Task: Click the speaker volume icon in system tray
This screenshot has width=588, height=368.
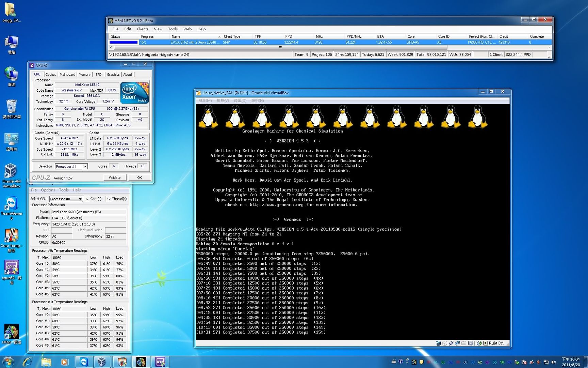Action: [554, 362]
